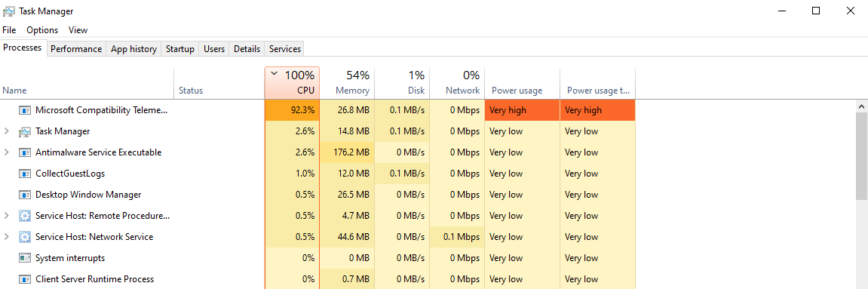
Task: Click the Task Manager title bar icon
Action: (9, 11)
